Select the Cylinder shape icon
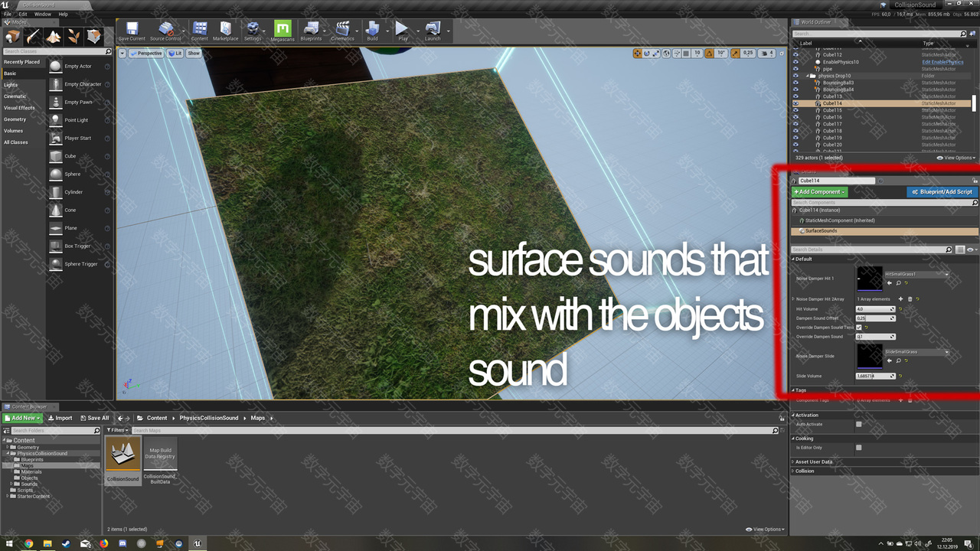 click(56, 192)
